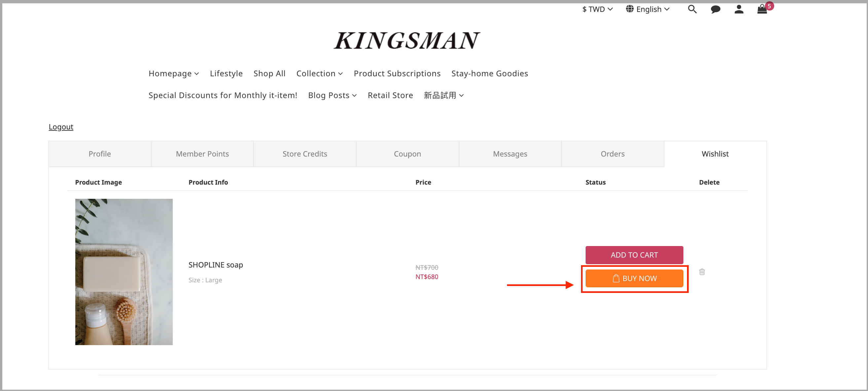The height and width of the screenshot is (391, 868).
Task: Expand the Collection navigation menu
Action: click(319, 73)
